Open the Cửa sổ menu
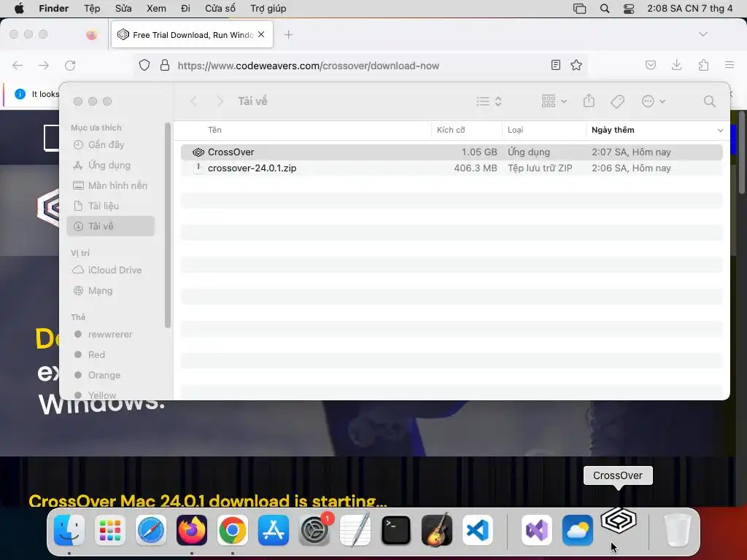The width and height of the screenshot is (747, 560). coord(220,9)
